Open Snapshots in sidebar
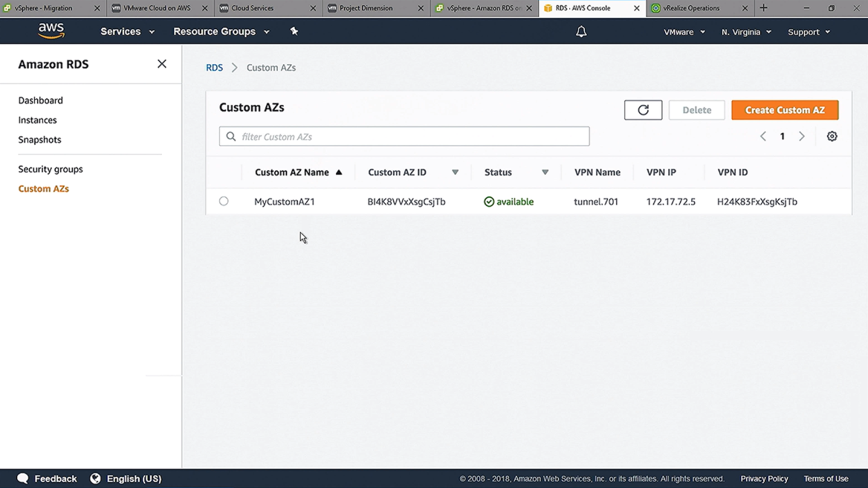This screenshot has width=868, height=488. pos(39,140)
